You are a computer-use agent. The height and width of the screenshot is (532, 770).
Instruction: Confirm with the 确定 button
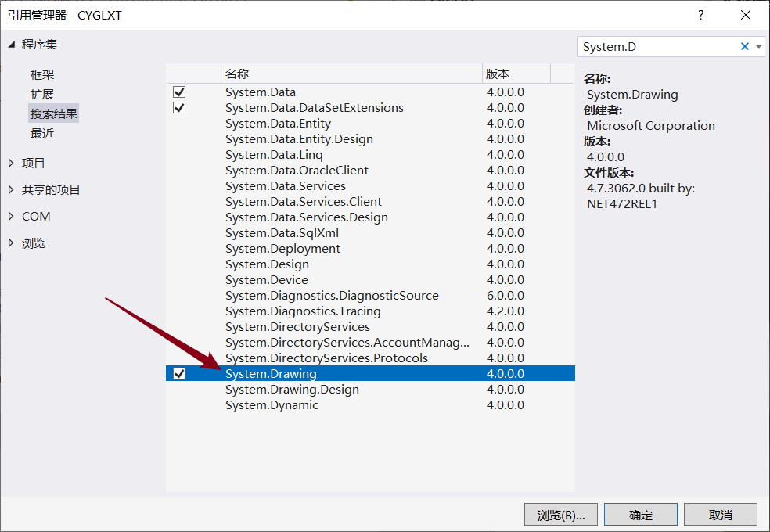point(641,515)
